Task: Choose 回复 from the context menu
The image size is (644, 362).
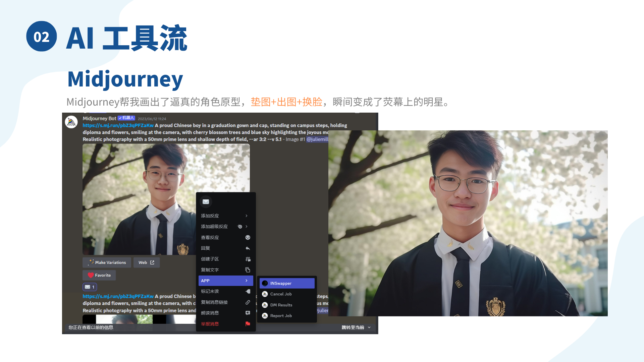Action: 226,248
